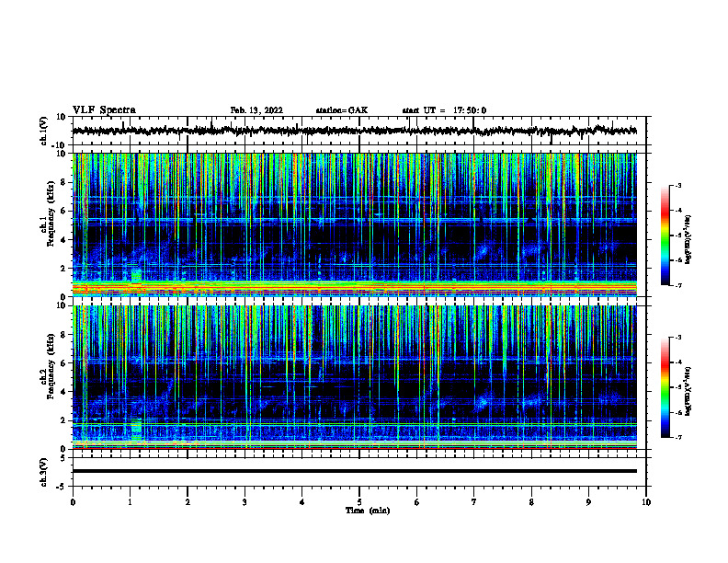Image resolution: width=728 pixels, height=563 pixels.
Task: Click the upper color scale bar beside ch.1
Action: point(665,236)
